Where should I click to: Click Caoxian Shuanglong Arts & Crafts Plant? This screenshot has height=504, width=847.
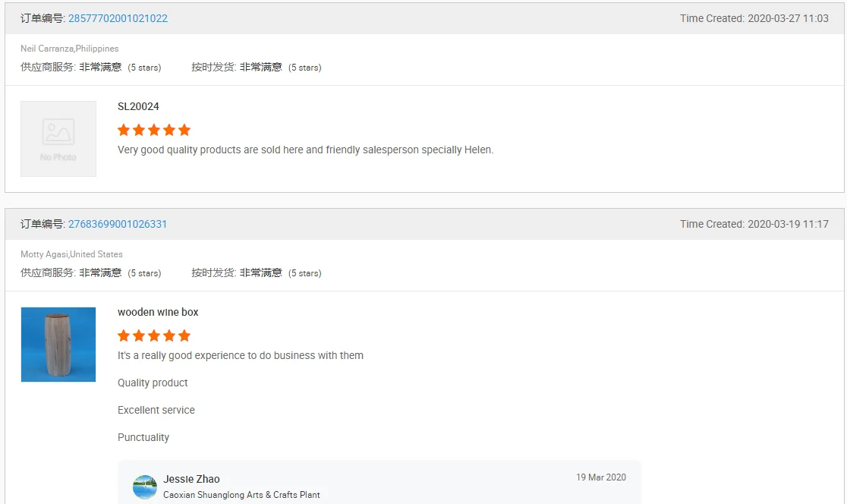pyautogui.click(x=241, y=495)
